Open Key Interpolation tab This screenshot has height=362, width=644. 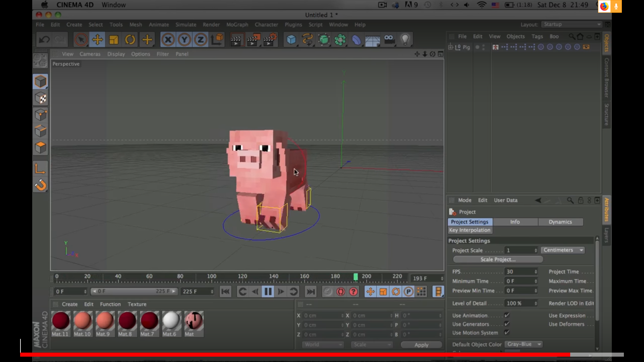[x=470, y=230]
